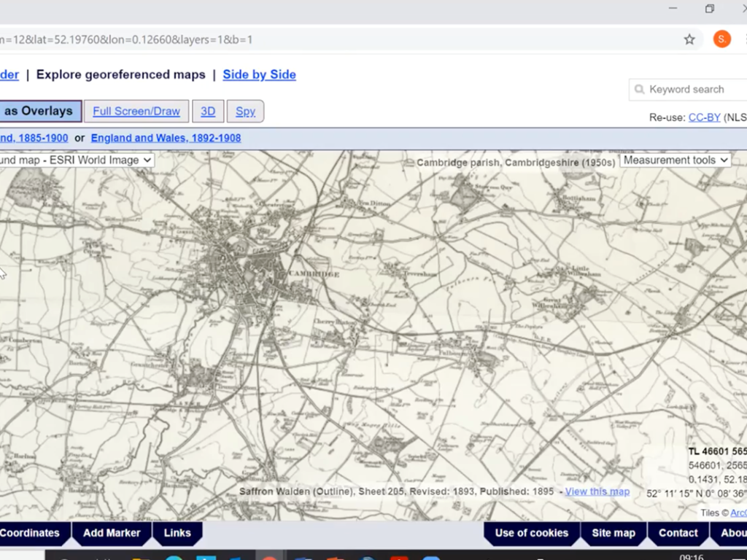
Task: Open the Coordinates tab at bottom
Action: pyautogui.click(x=31, y=533)
